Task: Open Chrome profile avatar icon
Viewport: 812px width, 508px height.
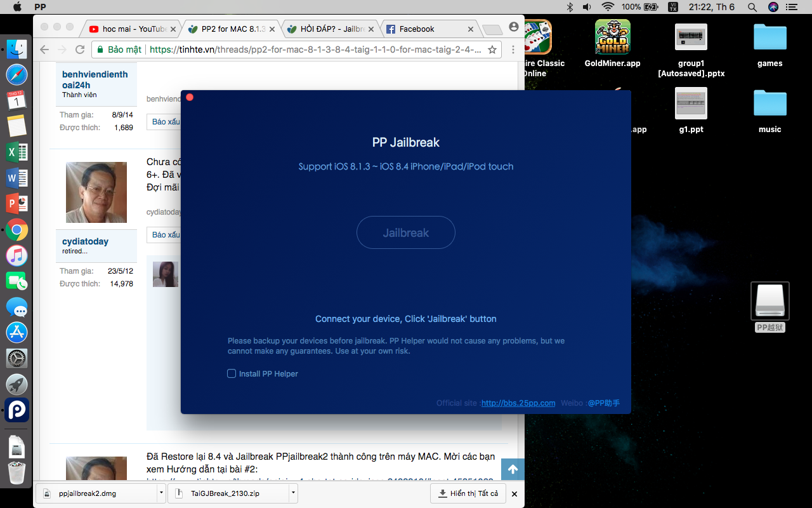Action: tap(514, 27)
